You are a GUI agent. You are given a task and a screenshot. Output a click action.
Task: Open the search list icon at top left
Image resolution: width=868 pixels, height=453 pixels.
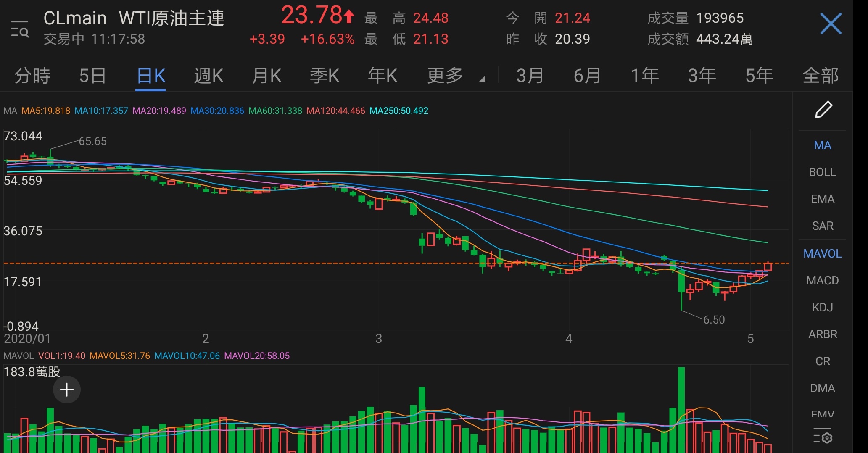click(x=20, y=29)
